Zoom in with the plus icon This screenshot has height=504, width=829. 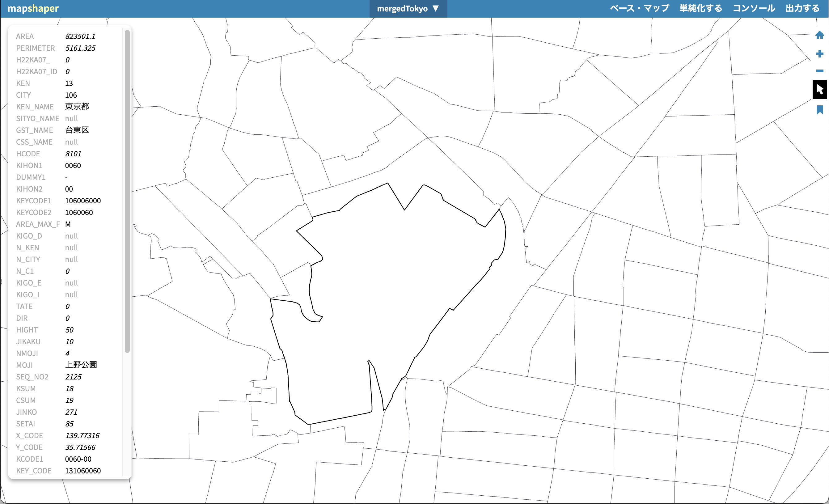(819, 54)
